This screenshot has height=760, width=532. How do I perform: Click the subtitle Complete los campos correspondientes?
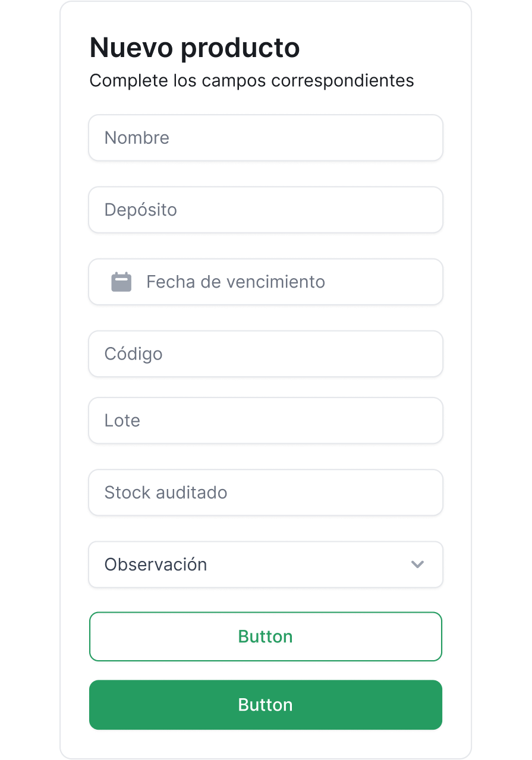(251, 80)
